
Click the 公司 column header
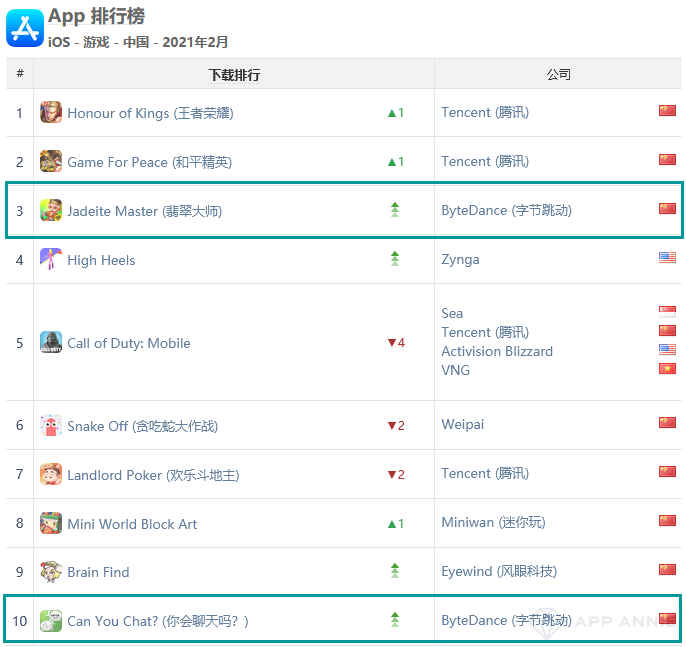pos(559,74)
